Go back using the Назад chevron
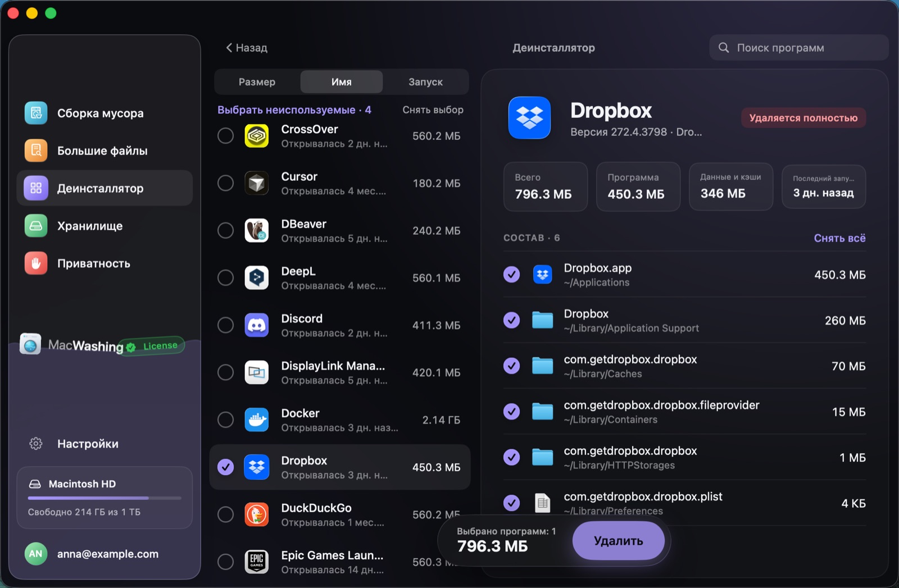This screenshot has width=899, height=588. pos(229,48)
